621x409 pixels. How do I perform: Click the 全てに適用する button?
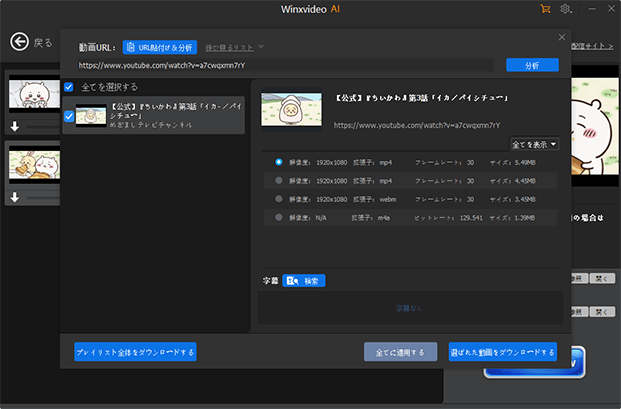click(400, 352)
